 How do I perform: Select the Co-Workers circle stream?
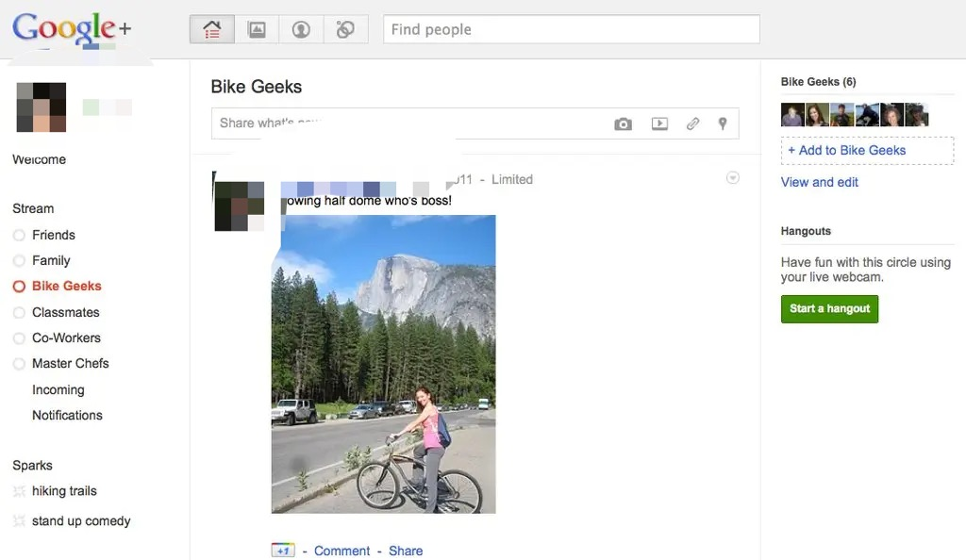66,338
